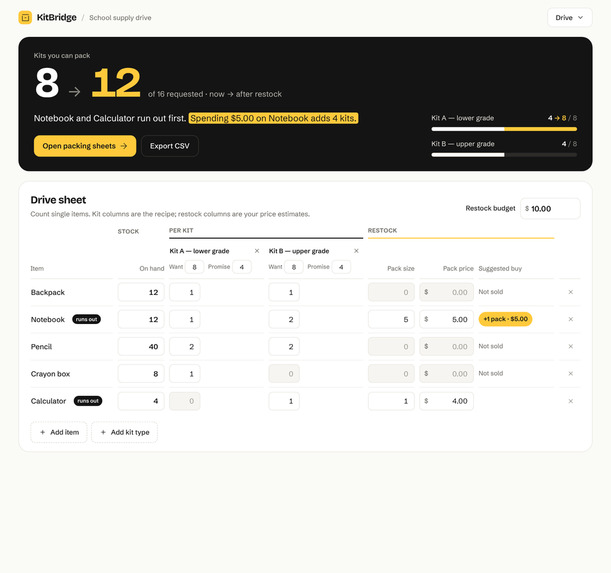Edit Crayon box on hand stock
The height and width of the screenshot is (573, 611).
141,374
